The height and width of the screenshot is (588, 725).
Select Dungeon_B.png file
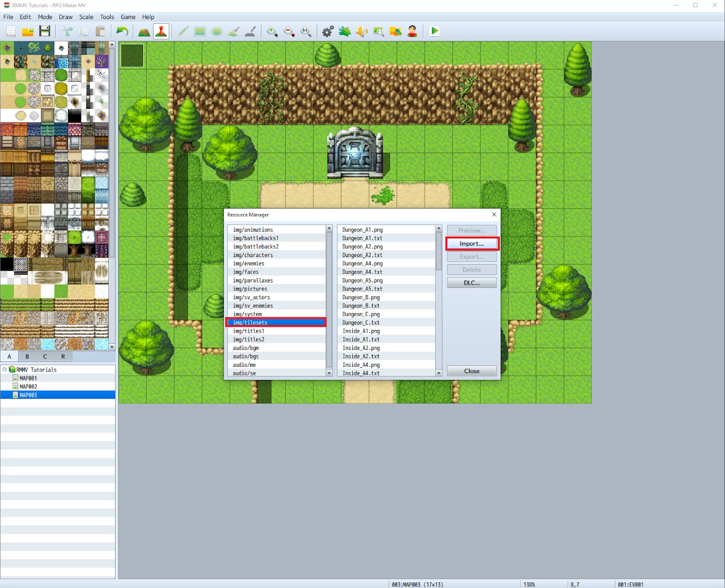(x=386, y=297)
